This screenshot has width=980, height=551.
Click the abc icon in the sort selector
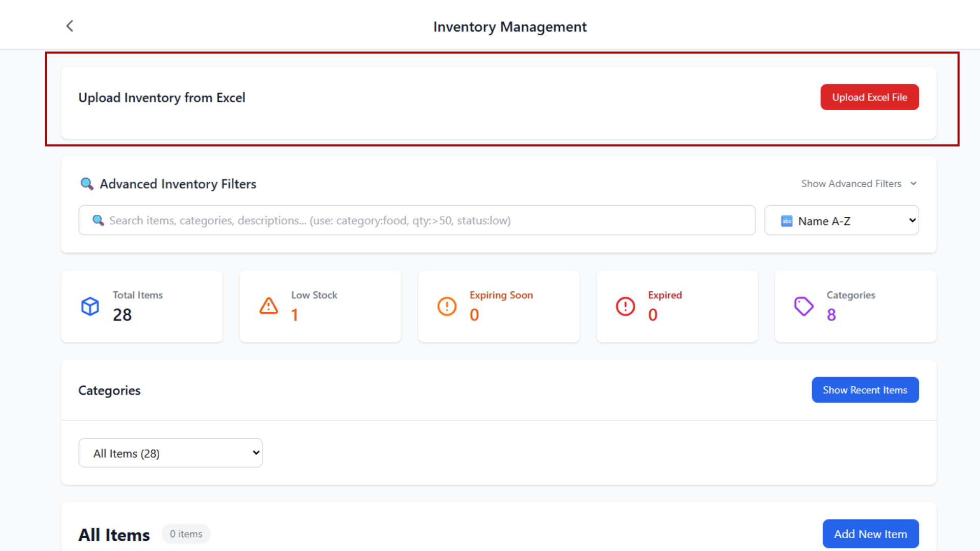787,221
